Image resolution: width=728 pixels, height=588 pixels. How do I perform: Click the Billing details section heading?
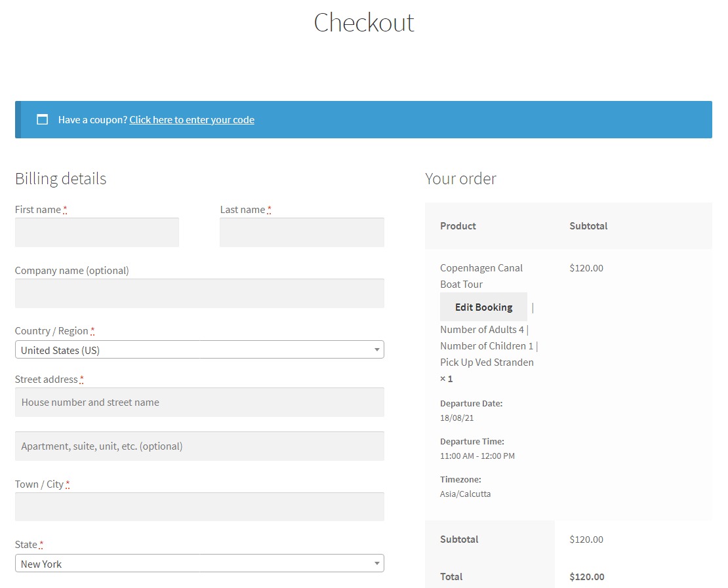click(60, 178)
